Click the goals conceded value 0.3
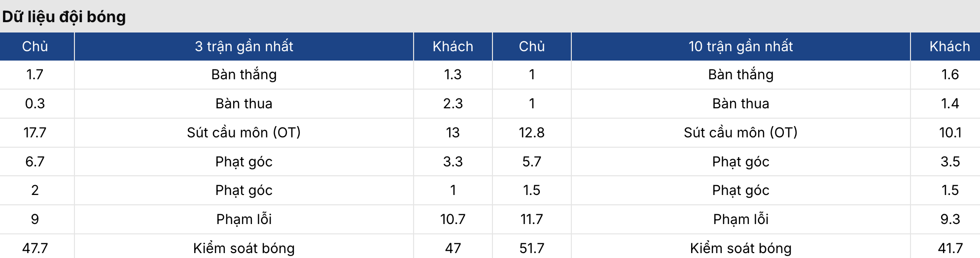This screenshot has width=980, height=258. click(x=35, y=103)
